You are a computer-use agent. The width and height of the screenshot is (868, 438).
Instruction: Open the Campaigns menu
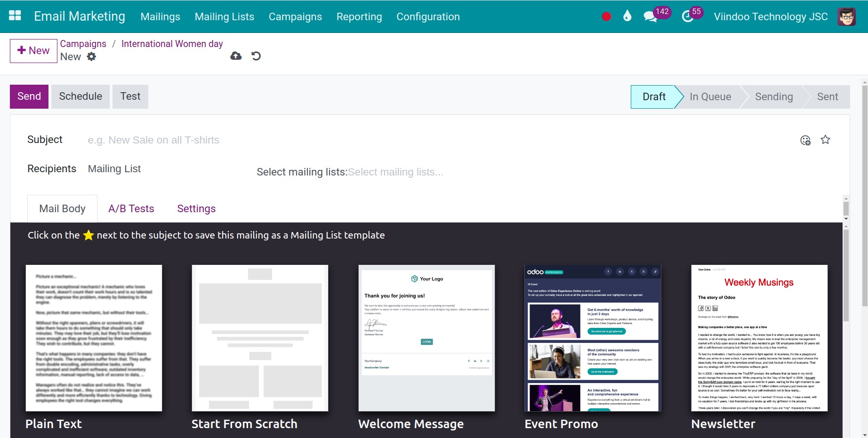(295, 16)
